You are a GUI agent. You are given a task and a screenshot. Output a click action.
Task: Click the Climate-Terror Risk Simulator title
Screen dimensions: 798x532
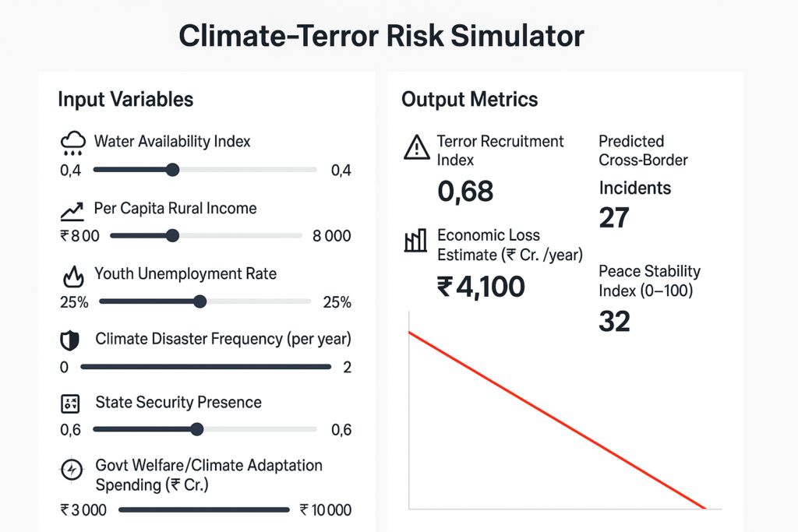(x=382, y=37)
